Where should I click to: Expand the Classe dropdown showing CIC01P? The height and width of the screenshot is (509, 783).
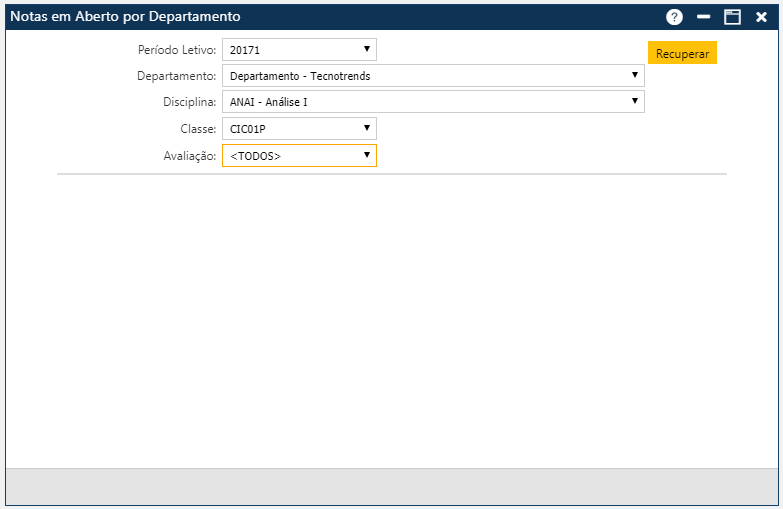[299, 129]
